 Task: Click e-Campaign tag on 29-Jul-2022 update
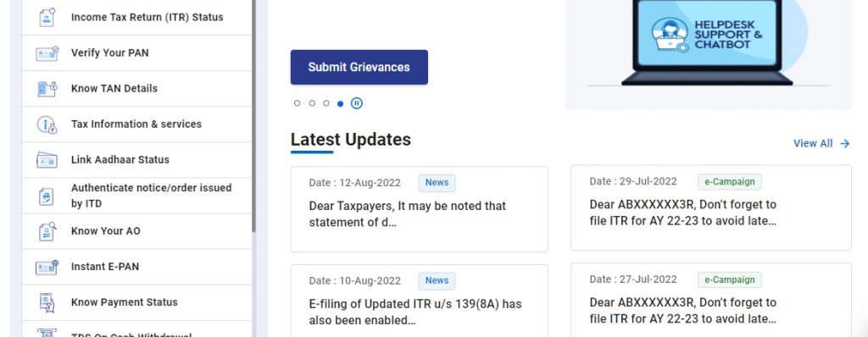pos(730,181)
